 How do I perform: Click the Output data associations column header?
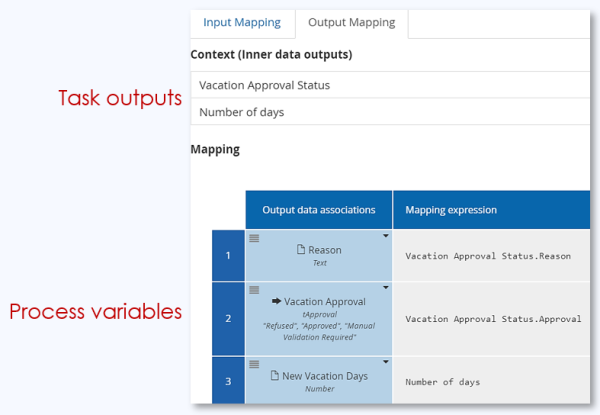[x=319, y=210]
